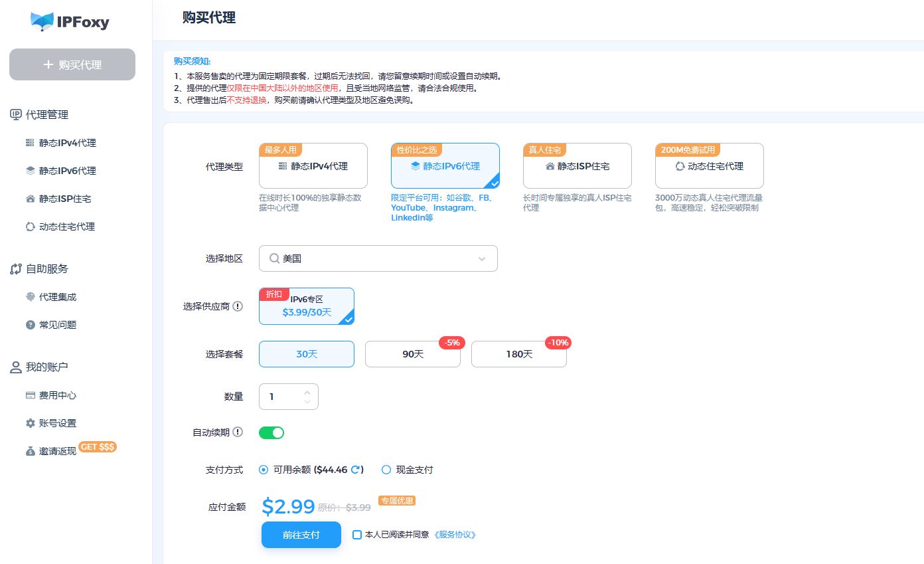
Task: Click the GET $$$ badge
Action: point(98,447)
